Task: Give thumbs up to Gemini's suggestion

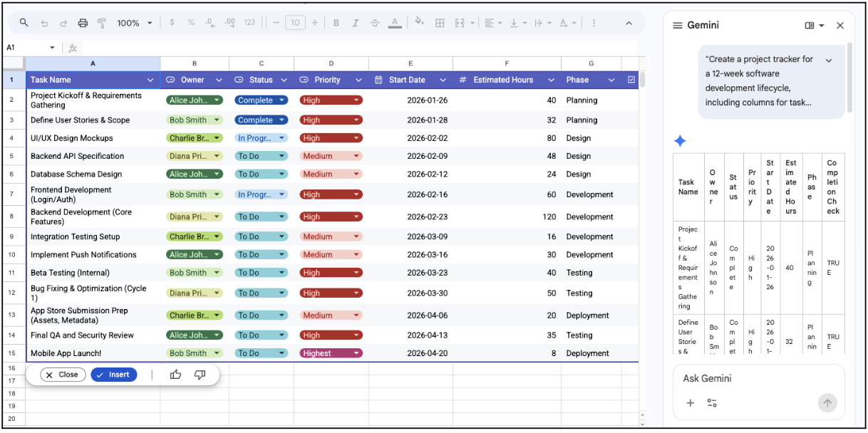Action: [x=175, y=374]
